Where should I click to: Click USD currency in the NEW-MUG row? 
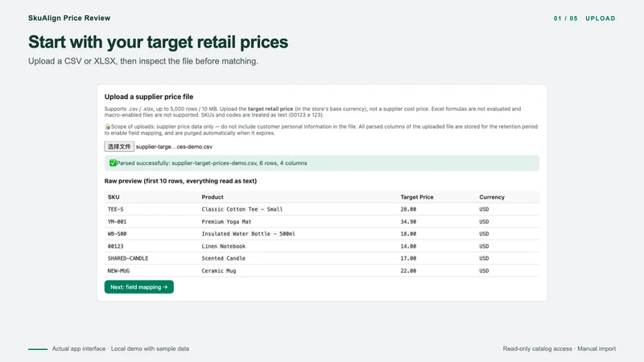(x=484, y=271)
